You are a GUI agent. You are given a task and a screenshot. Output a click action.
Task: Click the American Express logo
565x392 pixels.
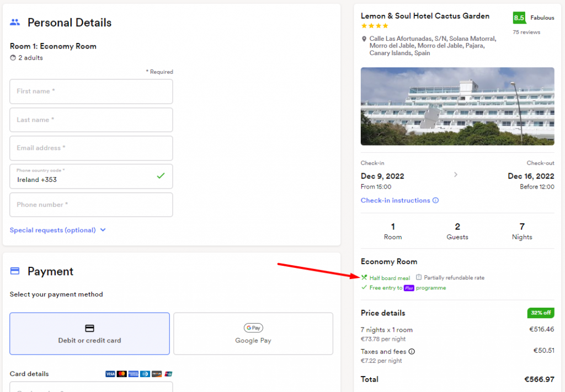[134, 374]
